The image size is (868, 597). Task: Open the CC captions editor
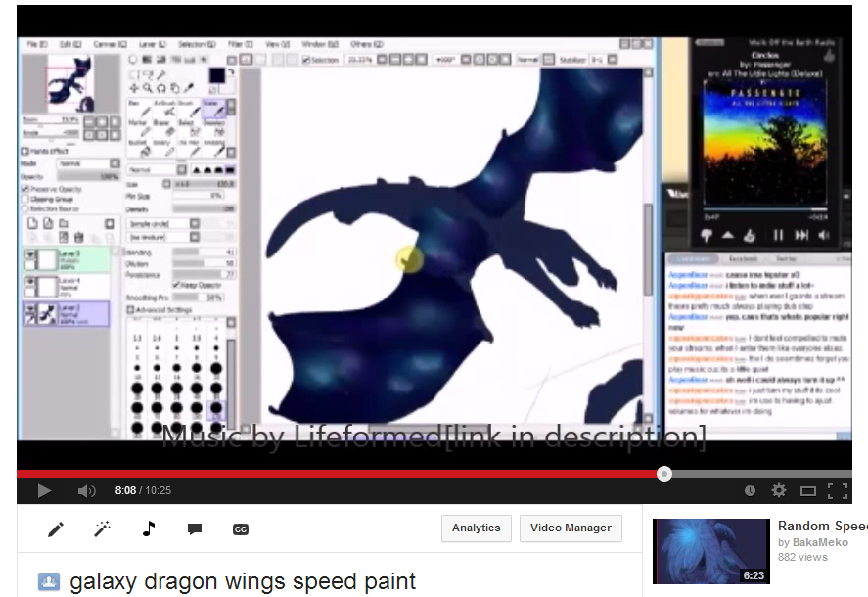[241, 529]
